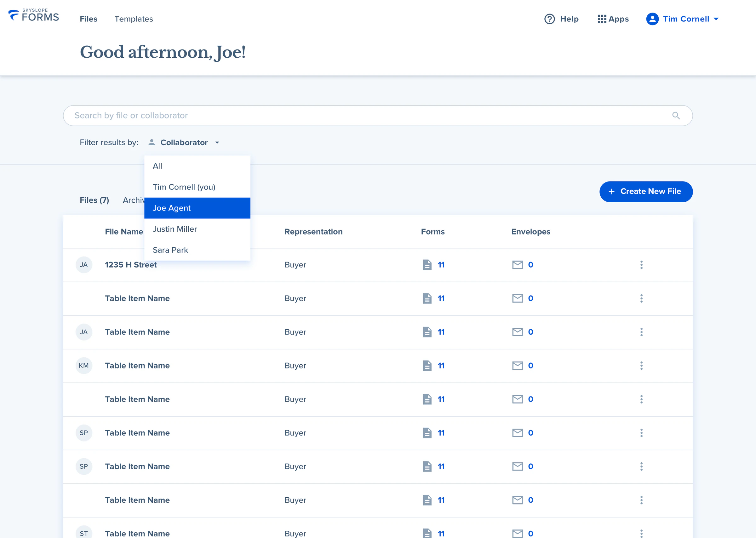
Task: Click the forms document icon in 1235 H Street row
Action: click(x=427, y=265)
